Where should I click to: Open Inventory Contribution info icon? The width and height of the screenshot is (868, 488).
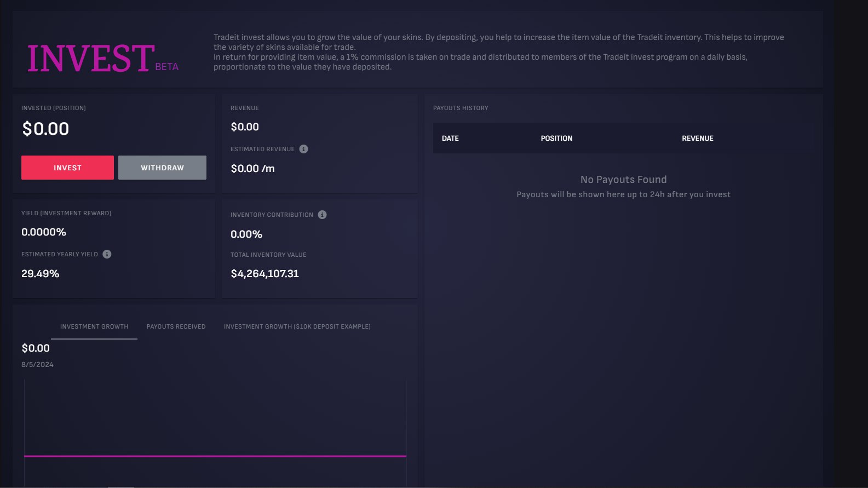322,215
